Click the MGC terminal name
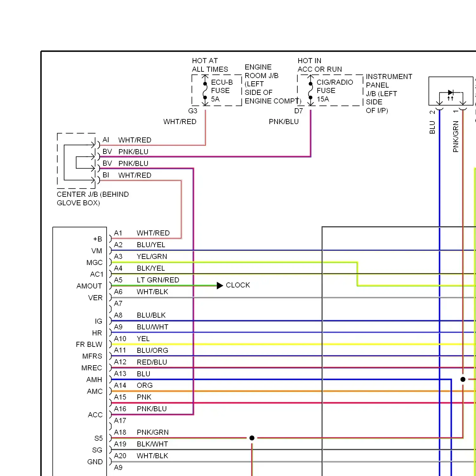The image size is (476, 476). tap(95, 263)
